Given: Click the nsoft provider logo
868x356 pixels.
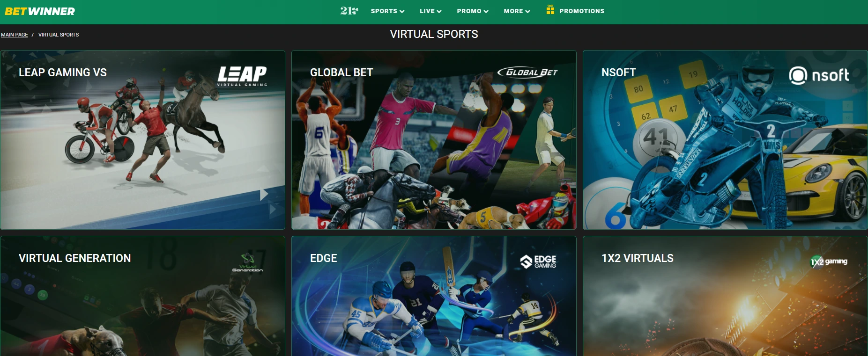Looking at the screenshot, I should 819,75.
